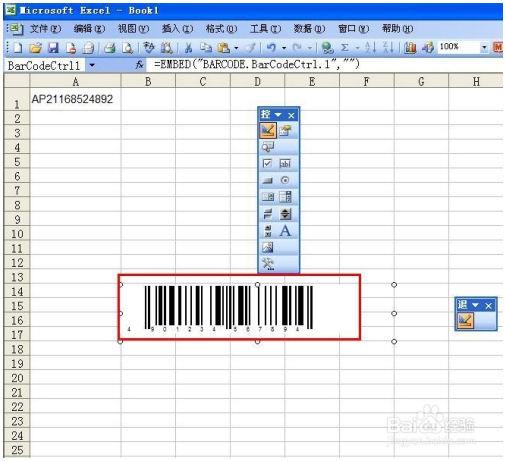The image size is (506, 461).
Task: Copy selection using the toolbar Copy icon
Action: click(x=206, y=48)
